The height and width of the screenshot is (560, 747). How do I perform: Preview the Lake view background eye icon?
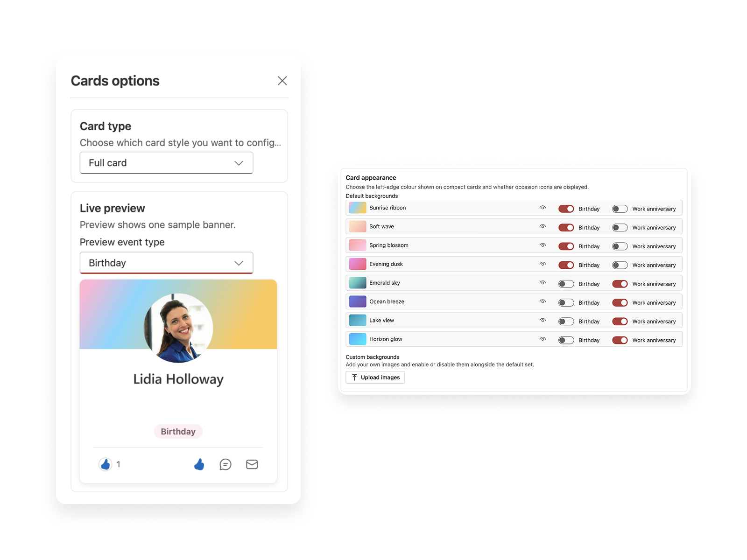pos(543,320)
